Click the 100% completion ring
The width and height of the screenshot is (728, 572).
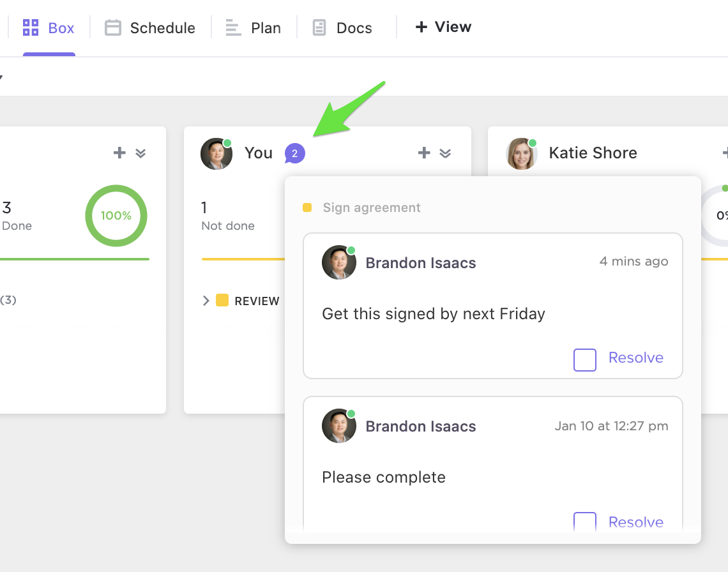pos(116,216)
